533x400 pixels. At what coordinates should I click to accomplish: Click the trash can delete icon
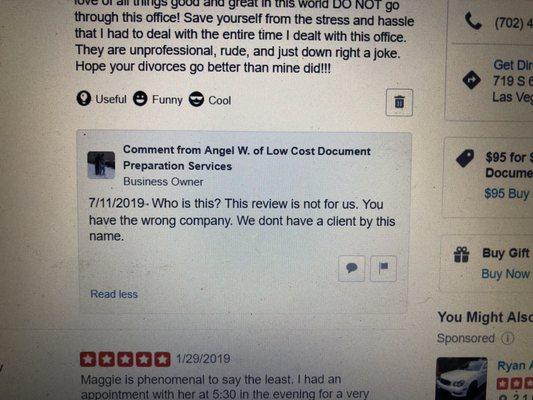click(x=399, y=102)
